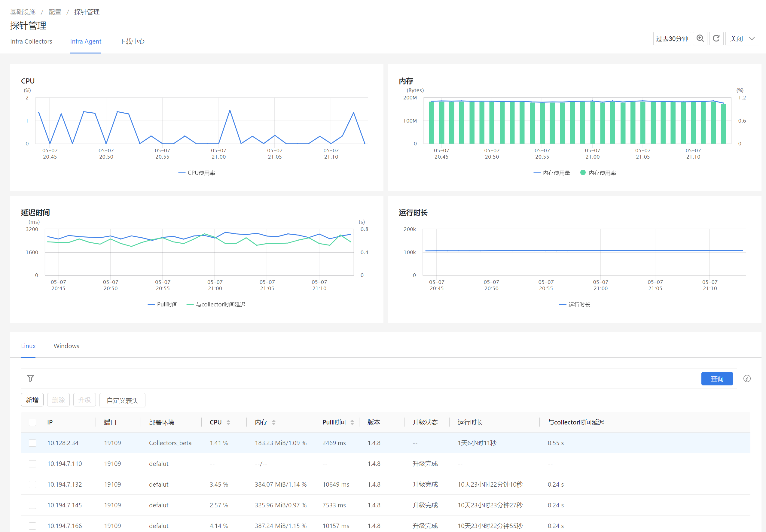766x532 pixels.
Task: Click the 自定义表头 button
Action: pos(122,400)
